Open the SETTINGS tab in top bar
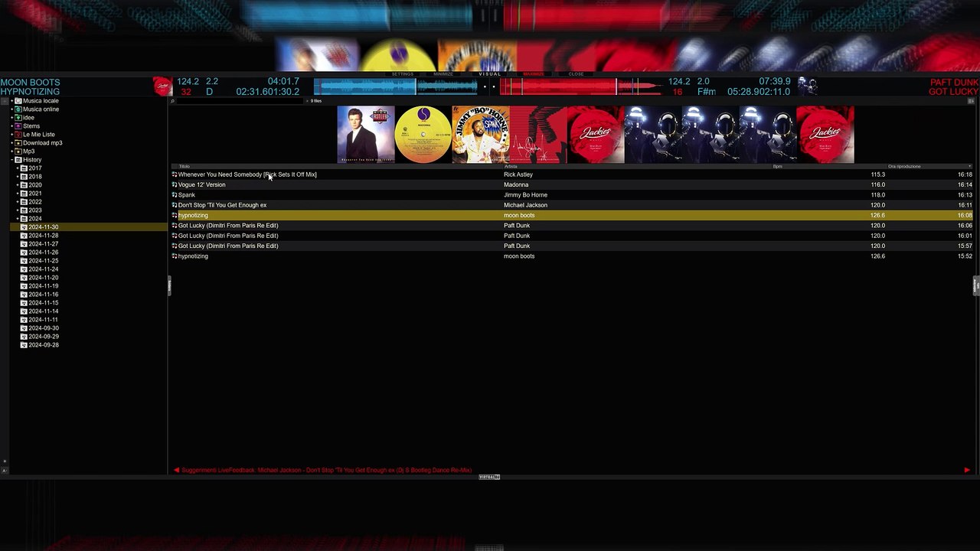Viewport: 980px width, 551px height. 403,74
